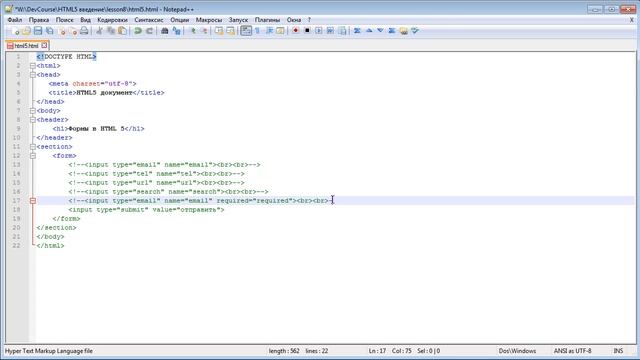Click the Playback macro icon

tap(318, 31)
